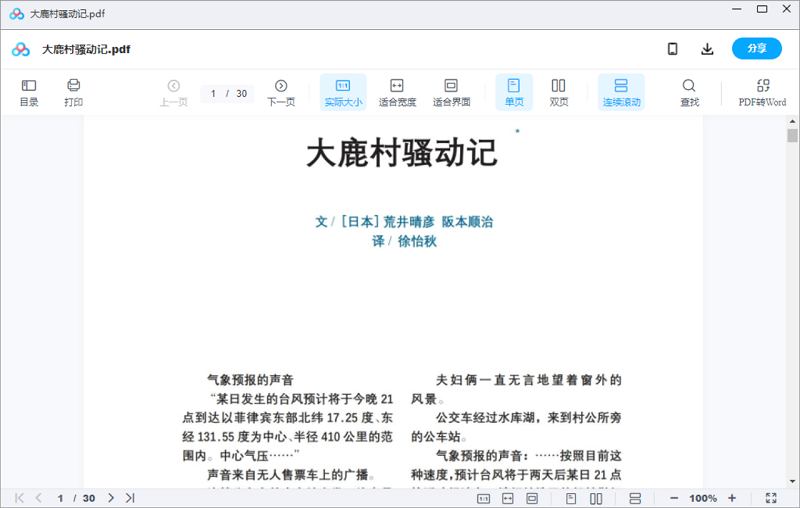Zoom in with bottom plus button
Image resolution: width=800 pixels, height=508 pixels.
click(732, 498)
